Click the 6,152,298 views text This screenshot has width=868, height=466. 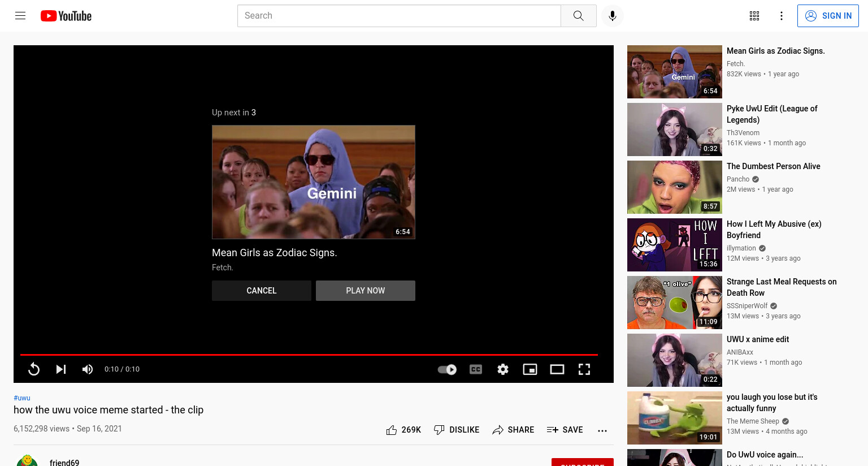pyautogui.click(x=41, y=429)
